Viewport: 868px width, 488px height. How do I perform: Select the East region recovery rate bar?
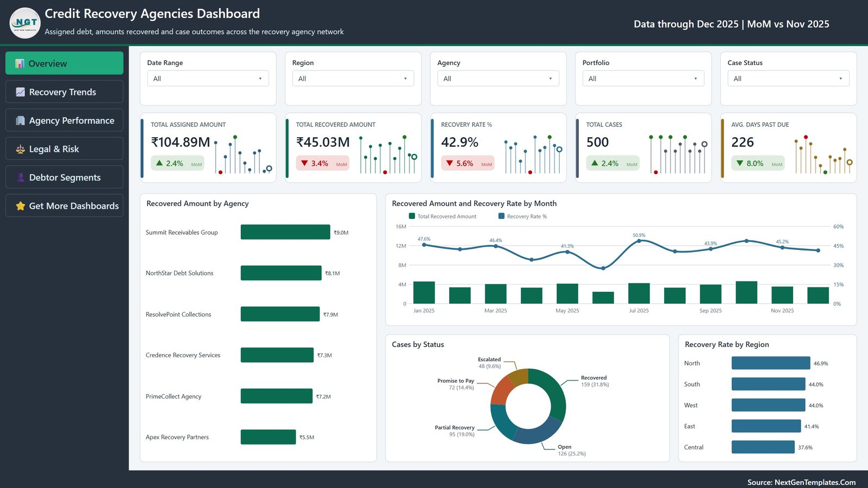[767, 426]
